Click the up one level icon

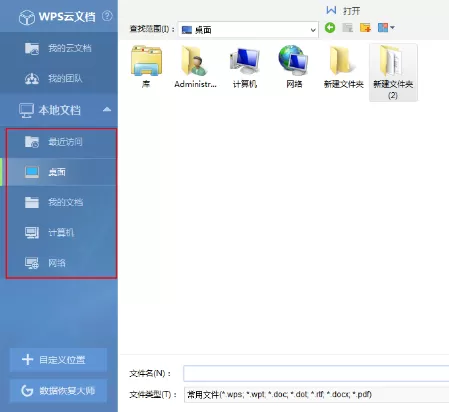[x=348, y=28]
